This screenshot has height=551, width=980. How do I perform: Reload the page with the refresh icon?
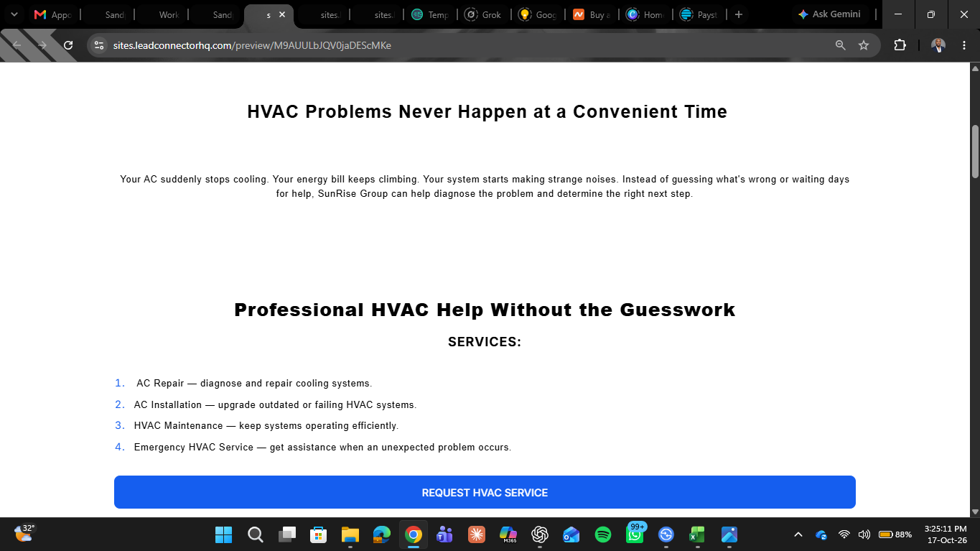pyautogui.click(x=68, y=45)
